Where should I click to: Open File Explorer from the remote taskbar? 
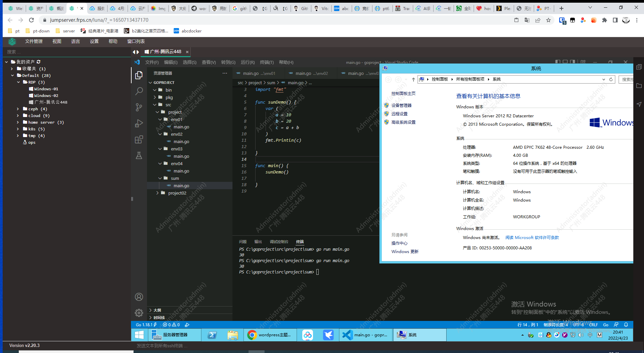point(233,335)
